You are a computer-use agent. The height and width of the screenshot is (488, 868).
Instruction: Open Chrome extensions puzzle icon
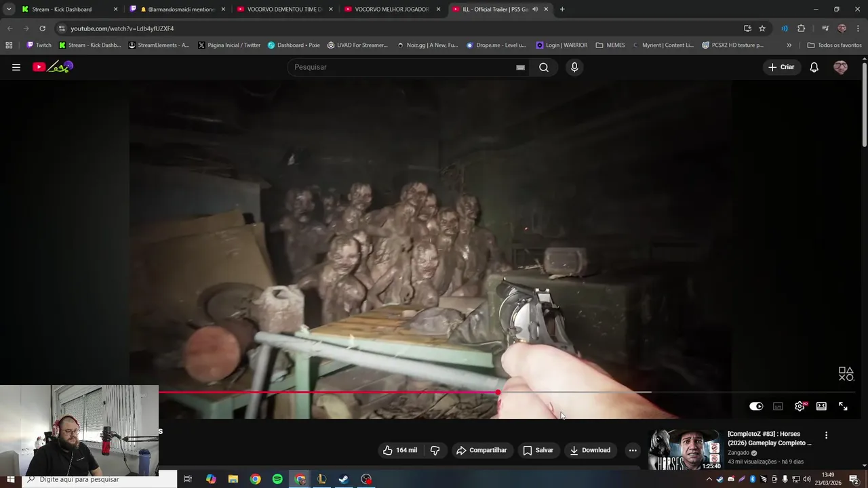pyautogui.click(x=801, y=28)
